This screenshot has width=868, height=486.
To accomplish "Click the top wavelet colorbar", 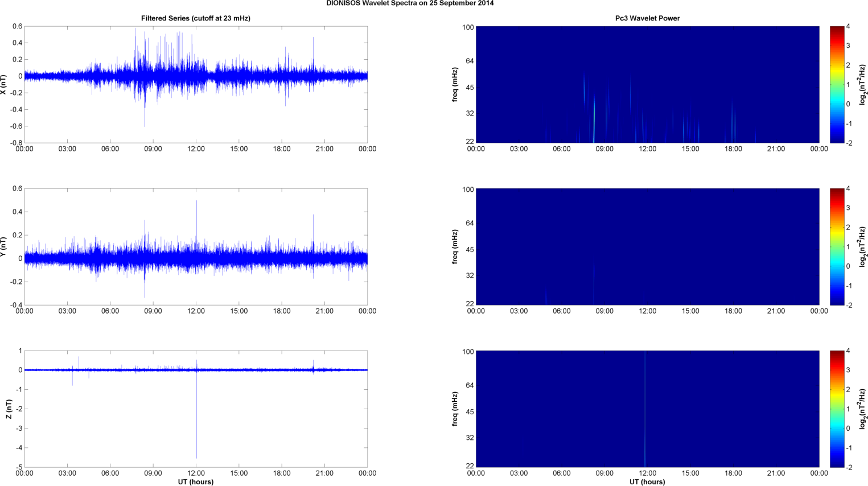I will coord(837,84).
